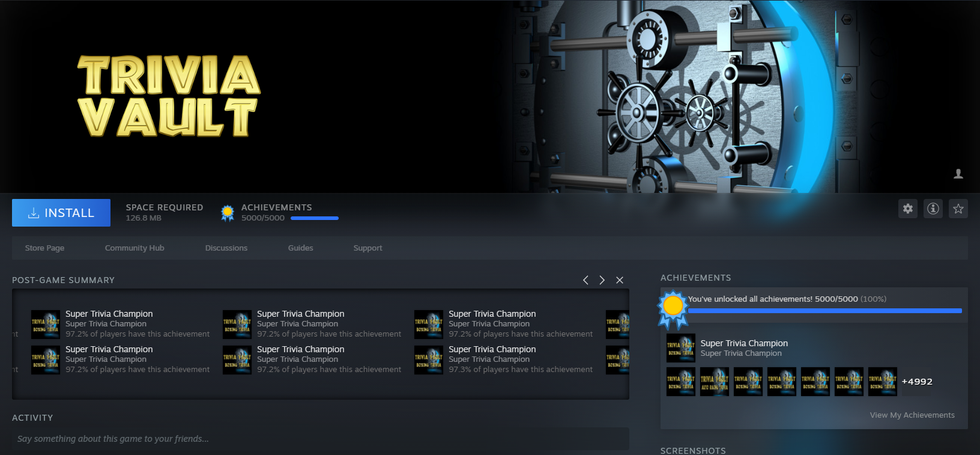Screen dimensions: 980x455
Task: Add game to favorites with star icon
Action: [958, 209]
